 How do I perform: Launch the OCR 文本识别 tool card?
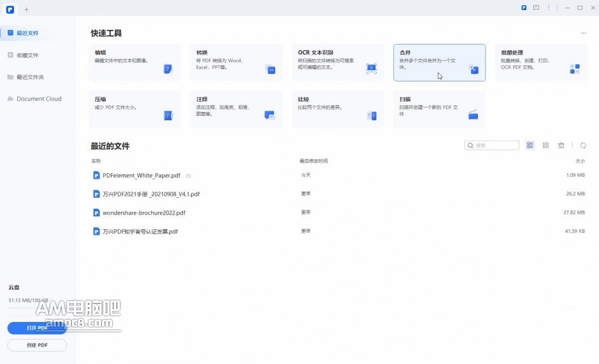tap(338, 62)
